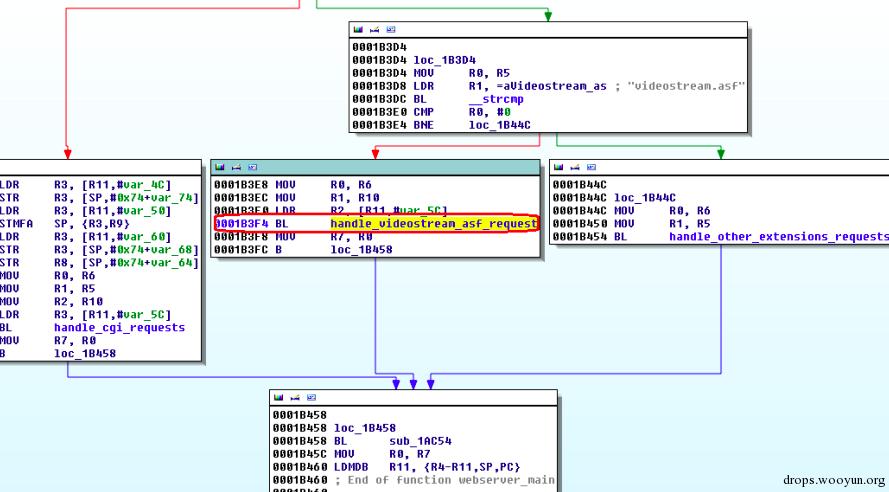Click edit icon on loc_1B44C block header
Viewport: 889px width, 492px height.
pos(575,167)
